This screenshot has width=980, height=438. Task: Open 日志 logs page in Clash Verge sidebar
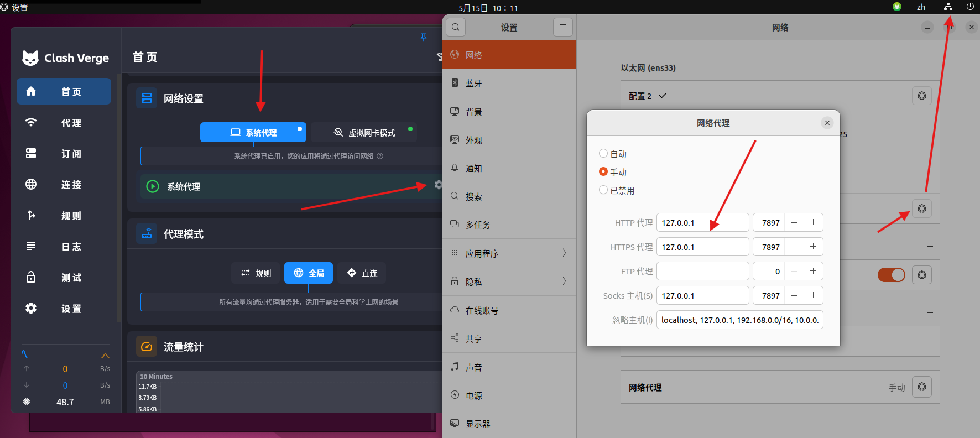(64, 247)
